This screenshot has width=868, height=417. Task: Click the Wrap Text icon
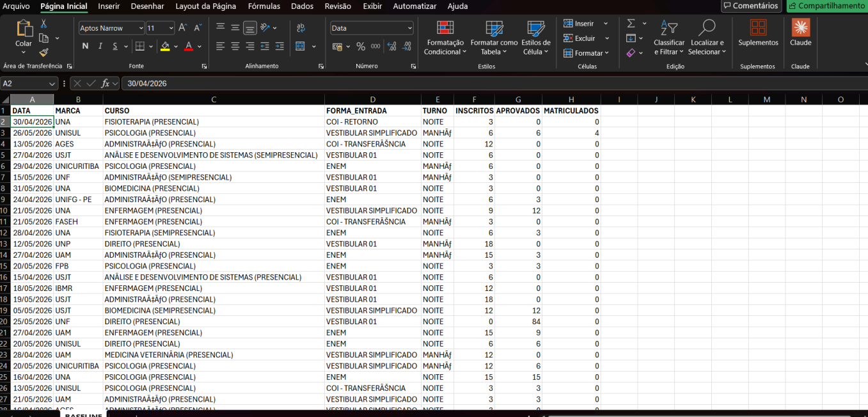[301, 28]
